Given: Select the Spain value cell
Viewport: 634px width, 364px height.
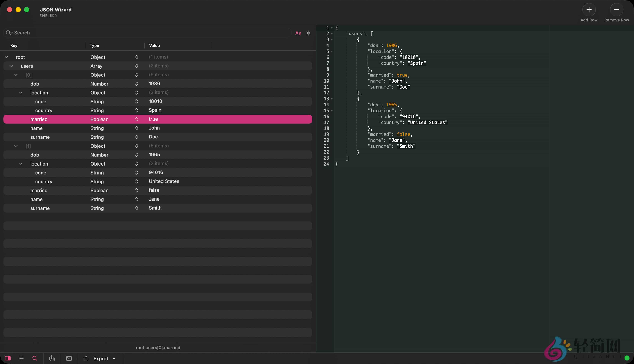Looking at the screenshot, I should (x=155, y=110).
